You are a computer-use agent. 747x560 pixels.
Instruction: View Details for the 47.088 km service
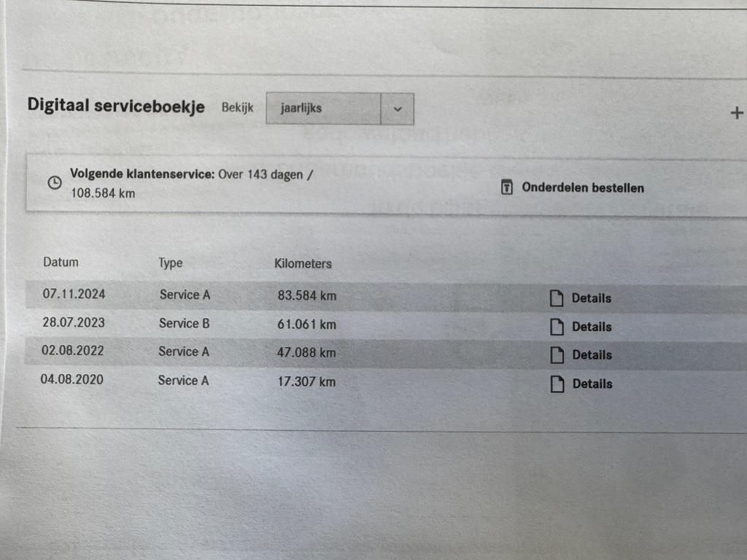click(x=592, y=355)
